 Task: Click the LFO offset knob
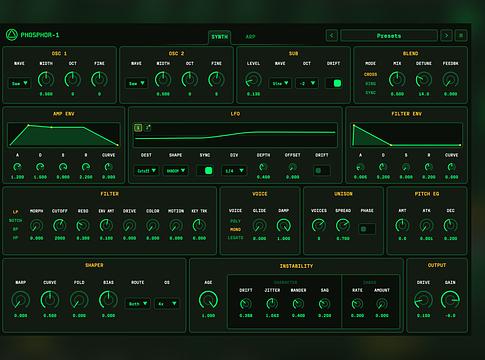[x=292, y=167]
